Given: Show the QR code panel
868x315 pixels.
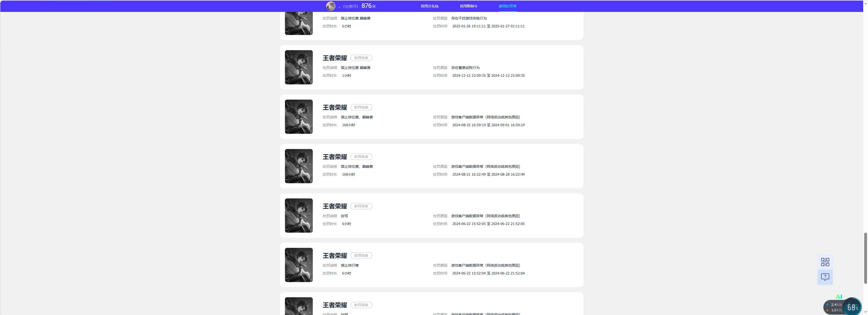Looking at the screenshot, I should (825, 262).
